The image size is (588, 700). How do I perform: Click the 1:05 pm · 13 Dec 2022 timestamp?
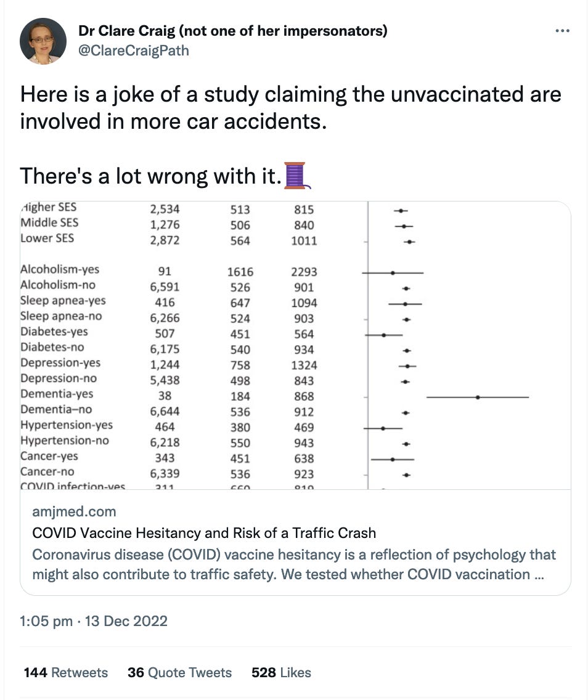point(94,621)
